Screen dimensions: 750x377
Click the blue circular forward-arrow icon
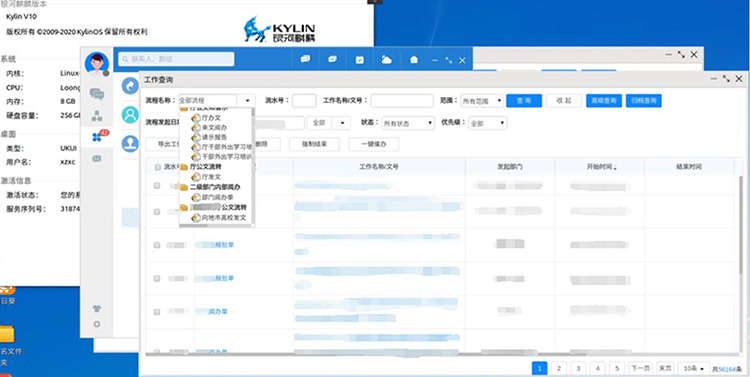[130, 86]
